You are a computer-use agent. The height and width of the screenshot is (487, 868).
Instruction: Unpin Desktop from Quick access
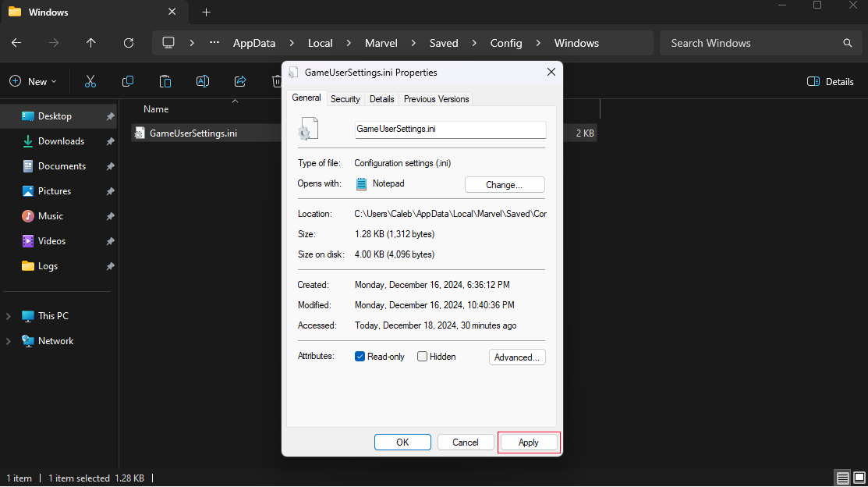(110, 116)
